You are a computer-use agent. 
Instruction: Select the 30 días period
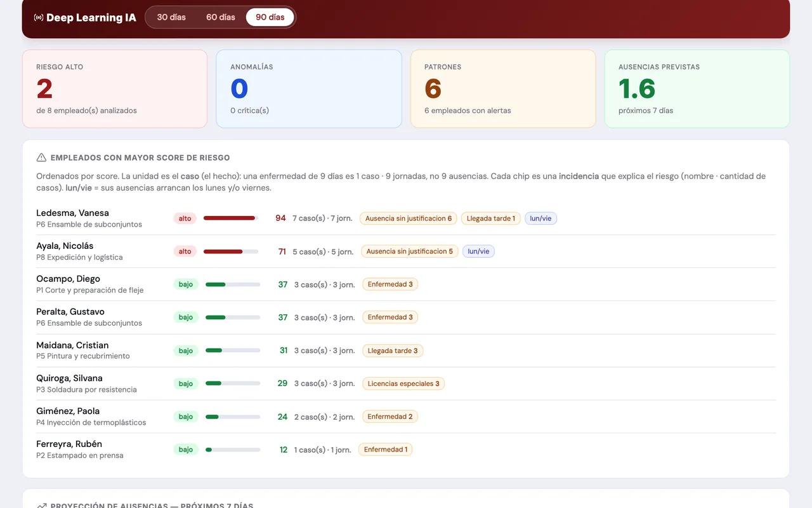pos(171,17)
